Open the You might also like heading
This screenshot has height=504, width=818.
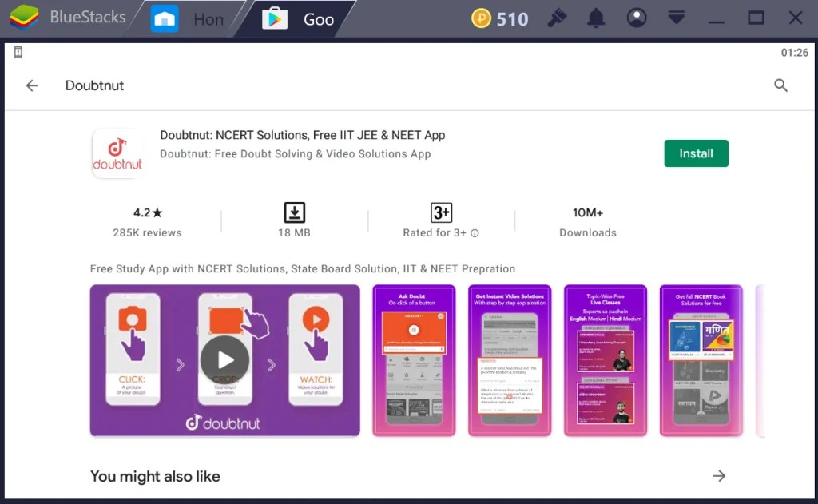click(155, 476)
